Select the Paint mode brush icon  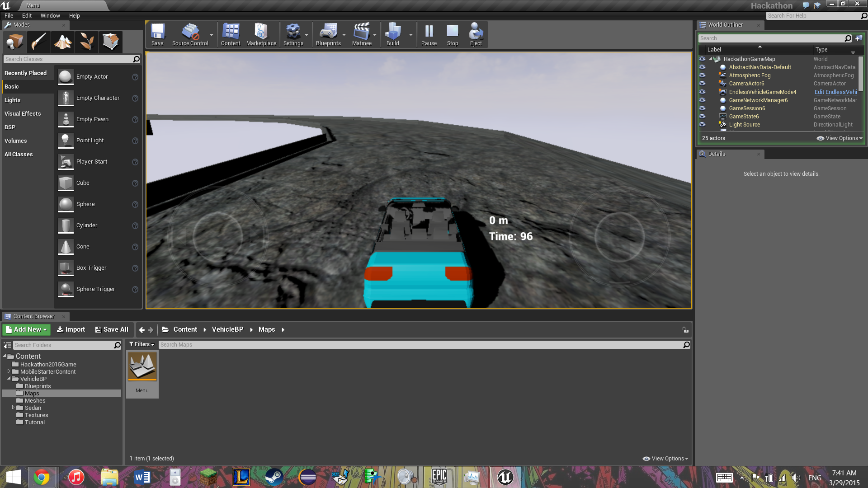39,42
